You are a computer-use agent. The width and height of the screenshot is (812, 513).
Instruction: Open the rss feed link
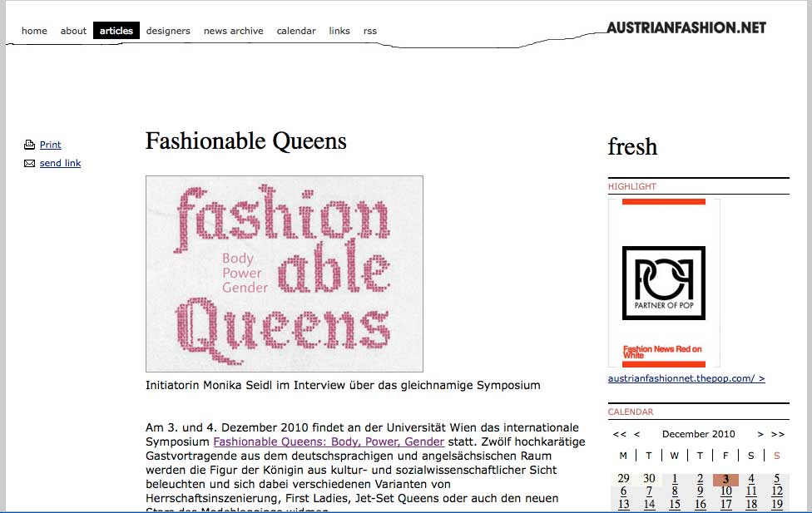coord(369,31)
